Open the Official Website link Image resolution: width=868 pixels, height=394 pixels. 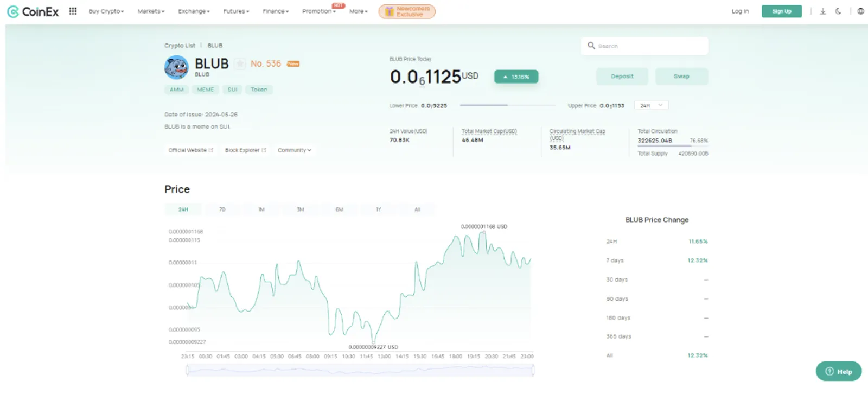[x=190, y=150]
